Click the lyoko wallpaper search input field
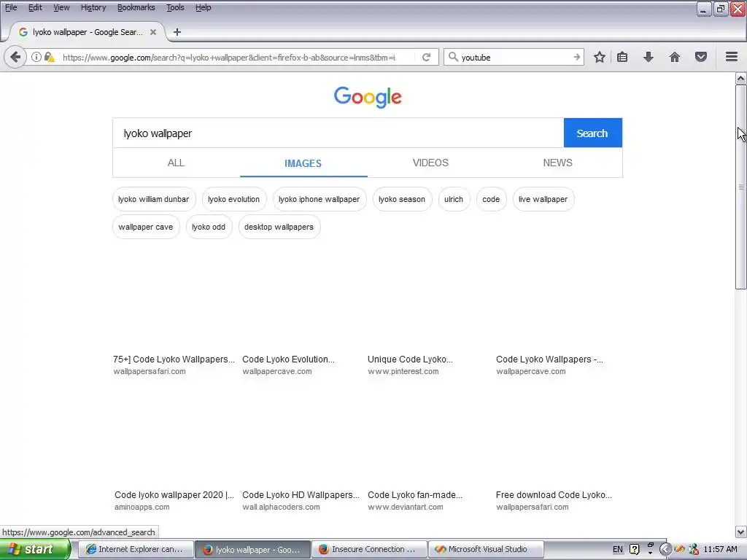Image resolution: width=747 pixels, height=560 pixels. pos(338,133)
